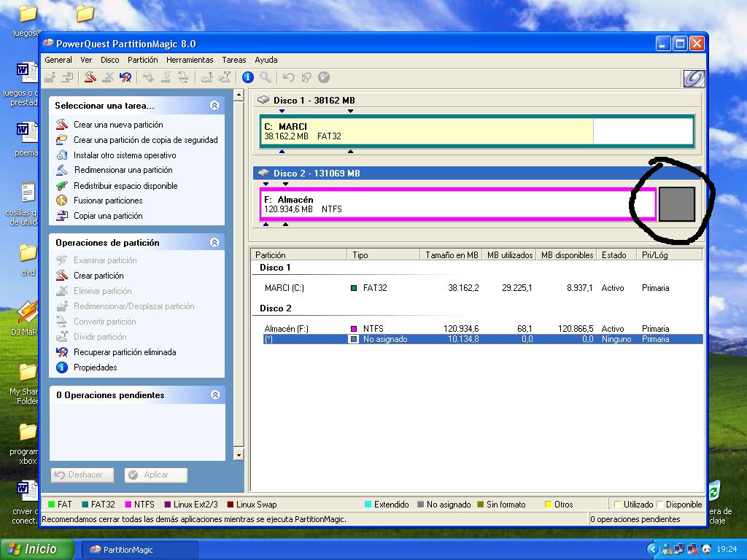The width and height of the screenshot is (747, 560).
Task: Select the grey unallocated block on Disco 2
Action: (676, 204)
